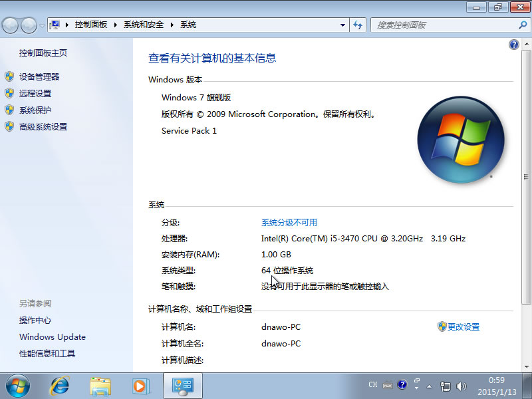The image size is (532, 399).
Task: Click the Forward navigation arrow button
Action: [29, 25]
